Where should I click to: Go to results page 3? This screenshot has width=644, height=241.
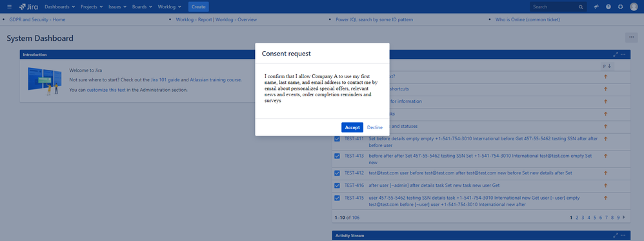point(583,218)
